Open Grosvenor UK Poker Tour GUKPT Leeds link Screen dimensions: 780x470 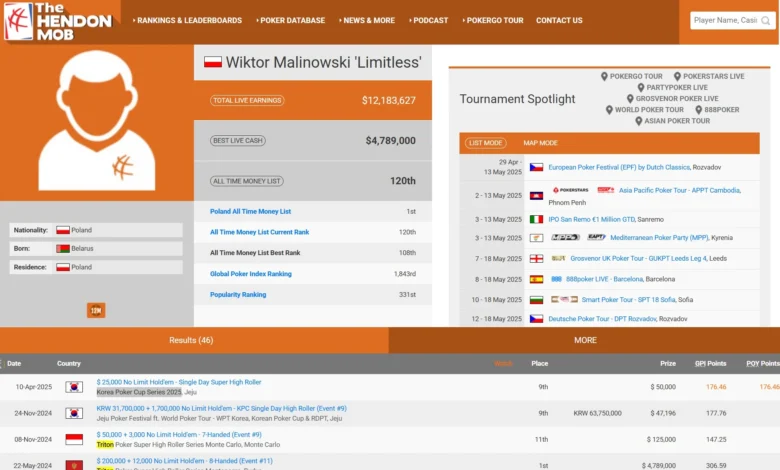(x=638, y=259)
